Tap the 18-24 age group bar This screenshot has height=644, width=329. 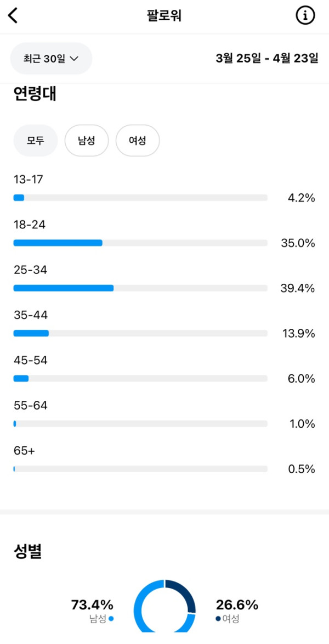140,243
